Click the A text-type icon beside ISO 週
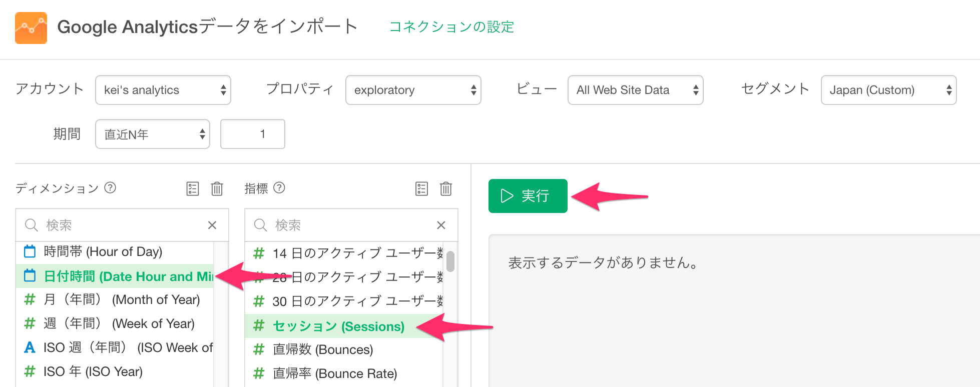The image size is (980, 387). point(30,347)
